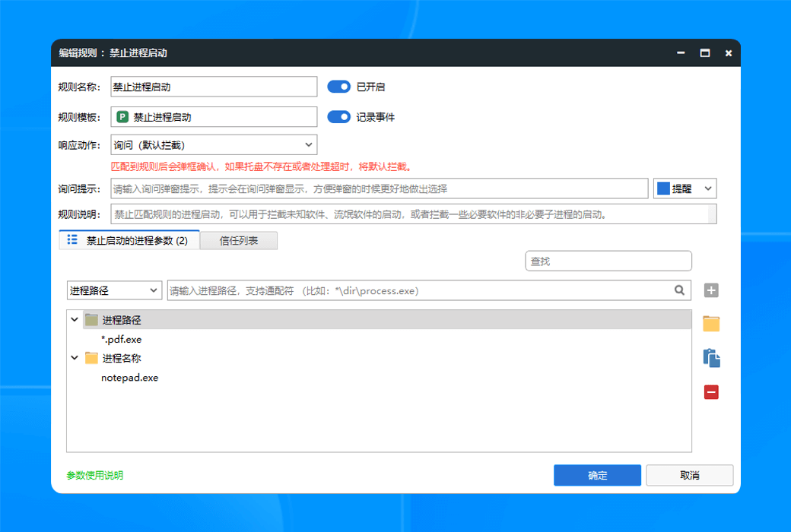This screenshot has height=532, width=791.
Task: Click the magnifier icon in process path field
Action: (x=679, y=290)
